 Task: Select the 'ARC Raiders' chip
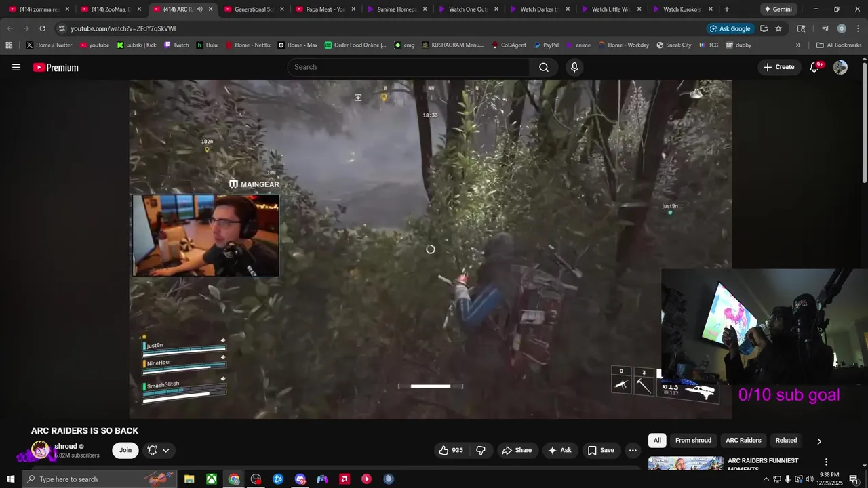pos(743,441)
